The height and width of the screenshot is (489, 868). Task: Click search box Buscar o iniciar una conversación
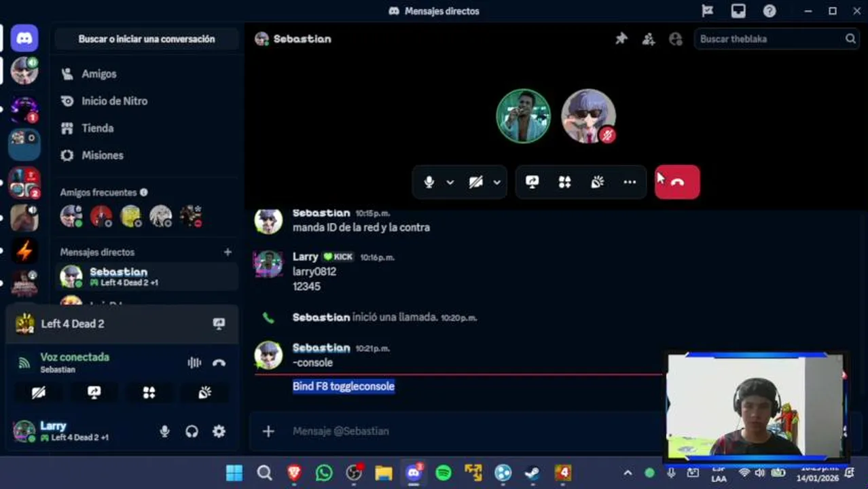coord(147,39)
